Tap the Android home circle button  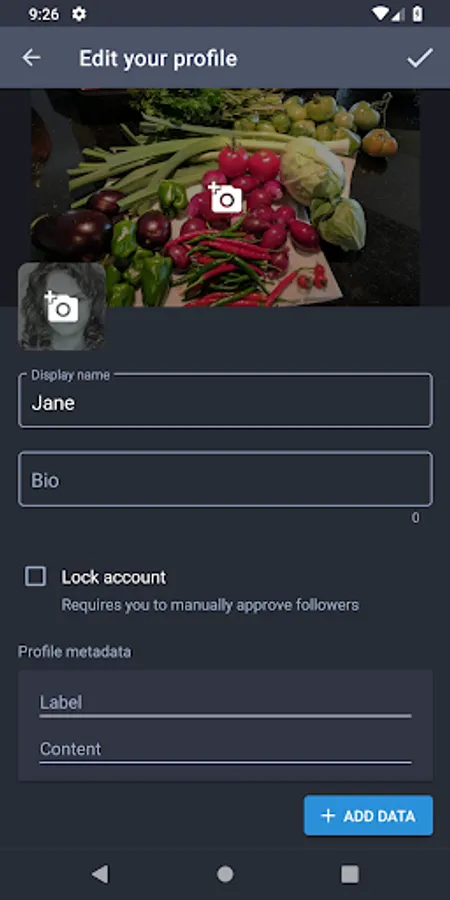(x=225, y=874)
